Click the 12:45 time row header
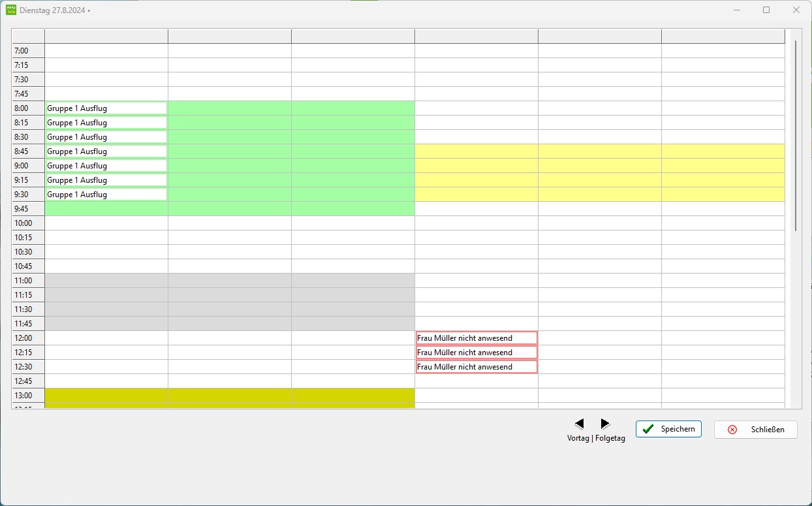This screenshot has height=506, width=812. [x=28, y=381]
